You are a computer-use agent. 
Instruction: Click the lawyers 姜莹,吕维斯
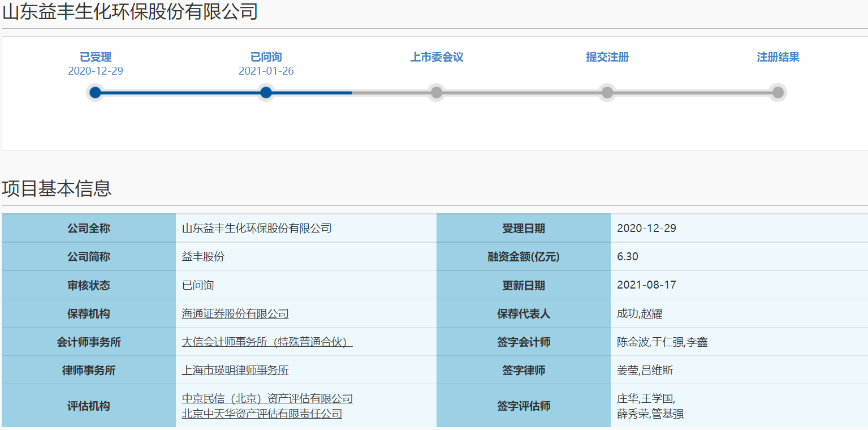point(645,370)
